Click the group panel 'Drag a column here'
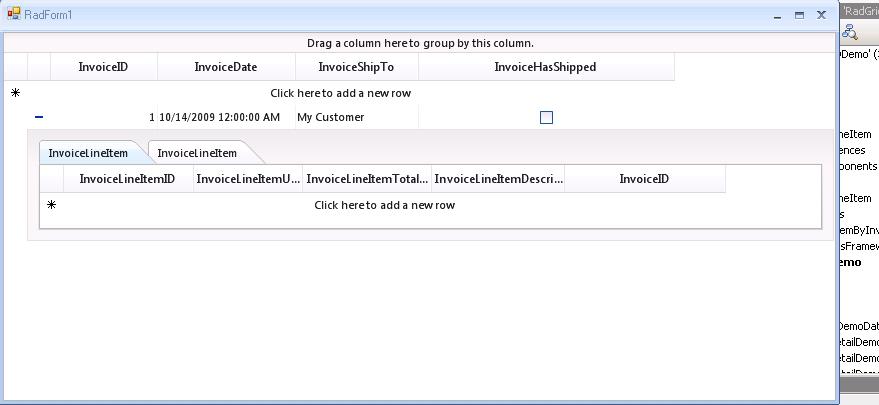This screenshot has height=405, width=879. click(420, 43)
